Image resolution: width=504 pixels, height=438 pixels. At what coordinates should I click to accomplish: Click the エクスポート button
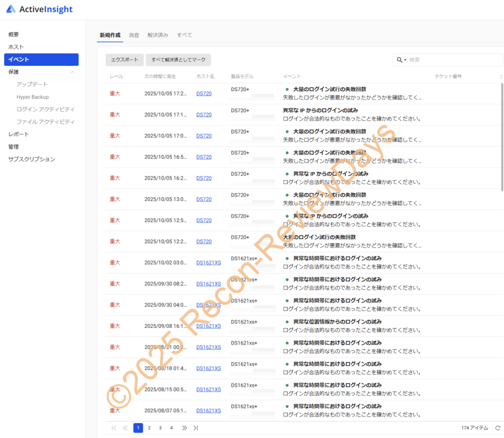[124, 60]
